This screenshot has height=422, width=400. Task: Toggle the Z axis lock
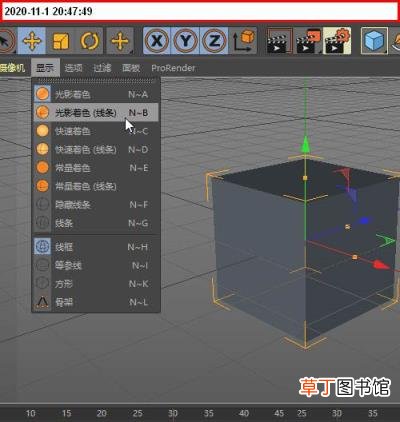[x=214, y=41]
